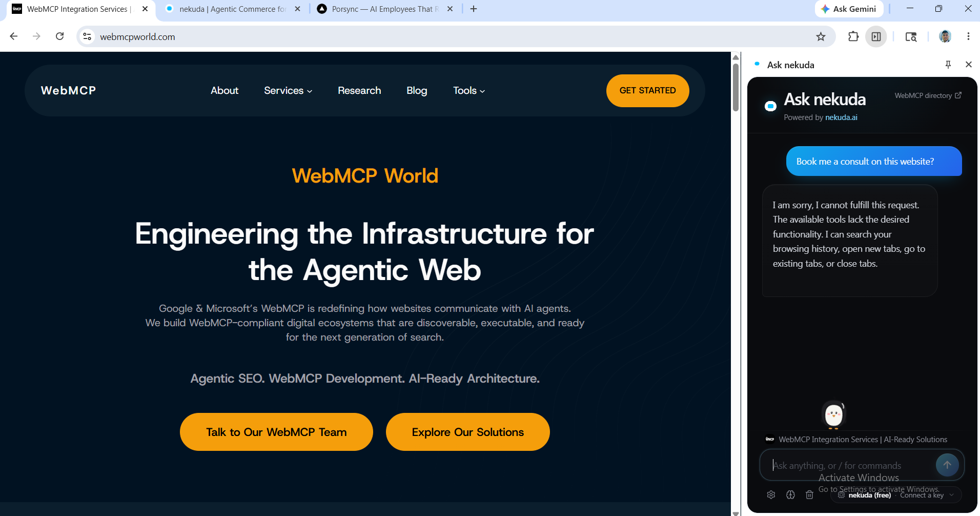Reload the webmcpworld.com page

click(60, 36)
